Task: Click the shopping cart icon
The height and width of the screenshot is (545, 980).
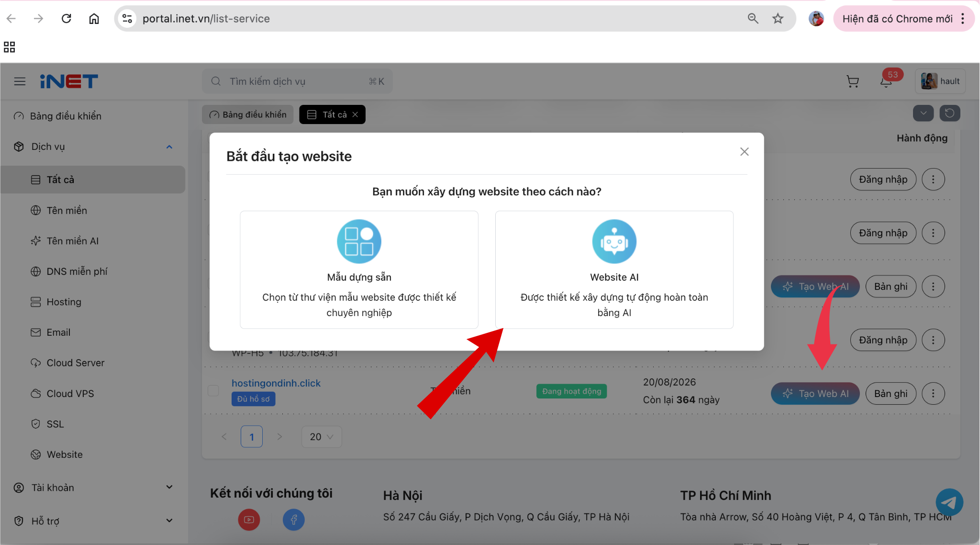Action: (x=853, y=81)
